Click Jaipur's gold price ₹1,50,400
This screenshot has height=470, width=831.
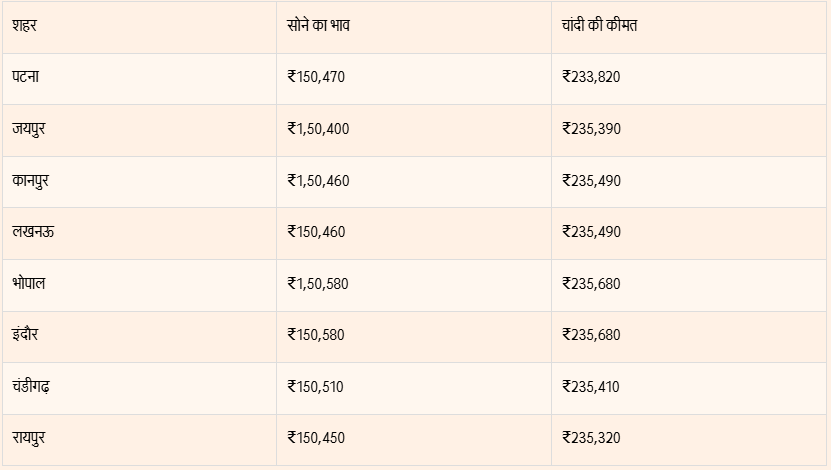(318, 129)
